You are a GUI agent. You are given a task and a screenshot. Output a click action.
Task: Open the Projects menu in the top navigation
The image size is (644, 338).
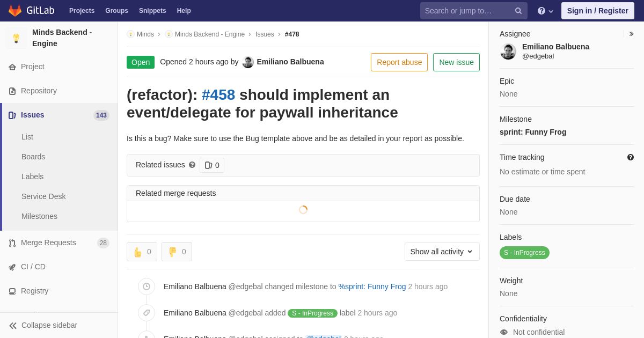click(82, 11)
